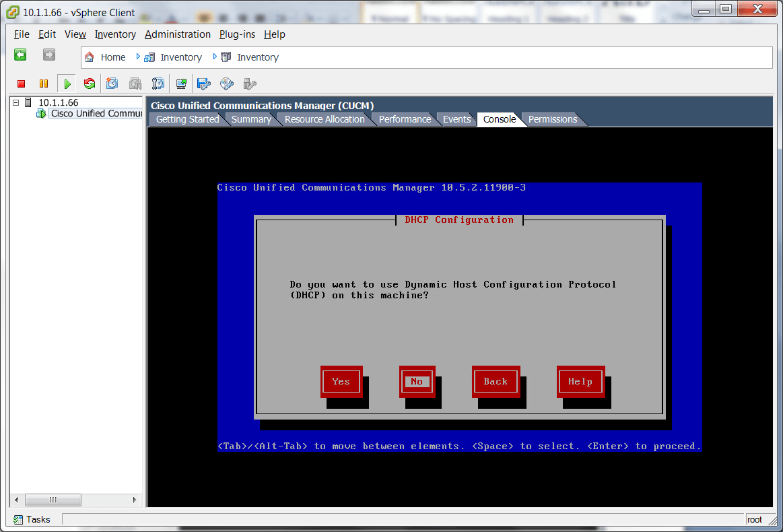Viewport: 783px width, 532px height.
Task: Click the DHCP Configuration dialog title
Action: (459, 220)
